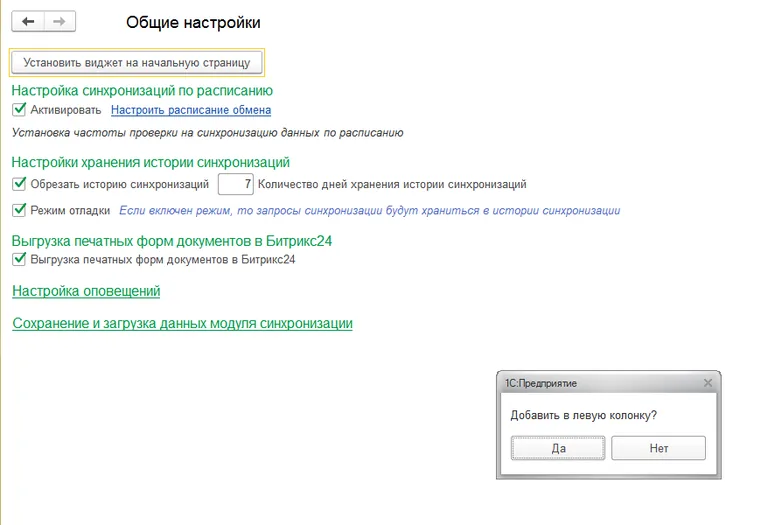Click heading 'Настройка синхронизаций по расписанию'
This screenshot has width=768, height=525.
(142, 91)
